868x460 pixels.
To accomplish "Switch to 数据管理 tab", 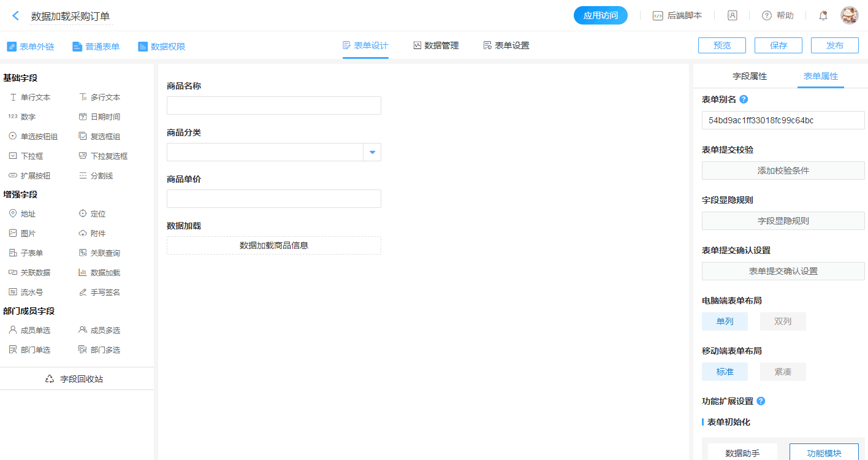I will [x=436, y=45].
